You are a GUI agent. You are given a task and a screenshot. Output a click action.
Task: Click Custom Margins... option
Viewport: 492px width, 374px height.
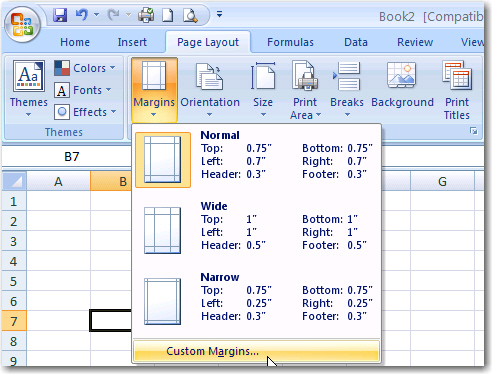(256, 351)
